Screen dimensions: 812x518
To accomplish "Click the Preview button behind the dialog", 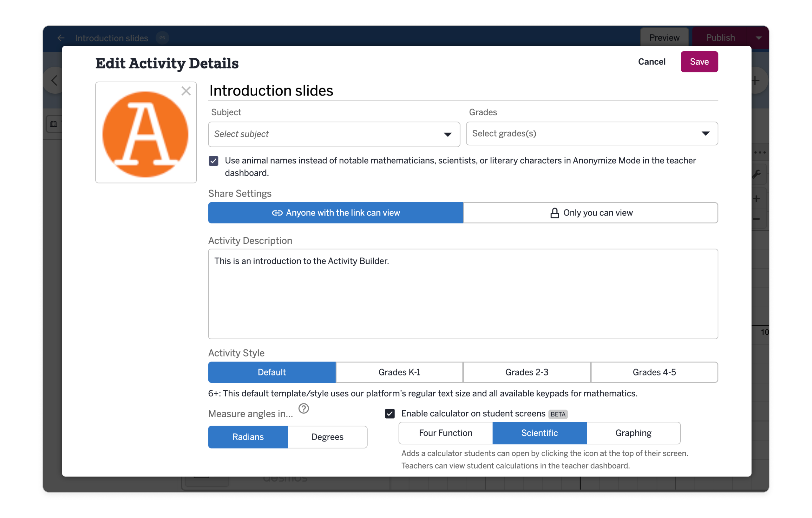I will point(664,37).
